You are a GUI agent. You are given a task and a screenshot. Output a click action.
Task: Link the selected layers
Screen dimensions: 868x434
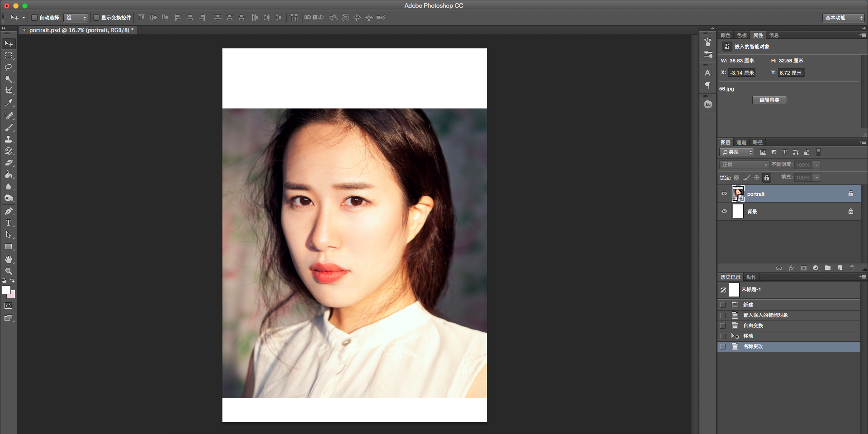779,268
